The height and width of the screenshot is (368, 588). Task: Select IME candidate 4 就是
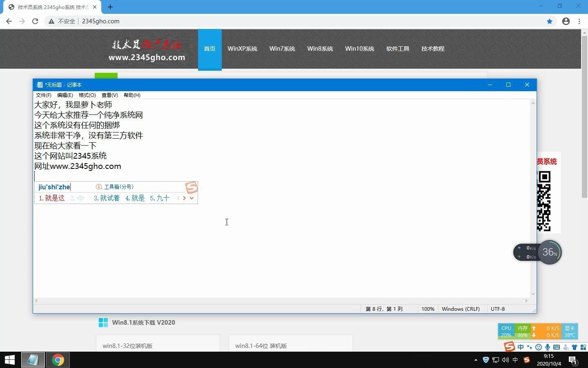point(135,198)
